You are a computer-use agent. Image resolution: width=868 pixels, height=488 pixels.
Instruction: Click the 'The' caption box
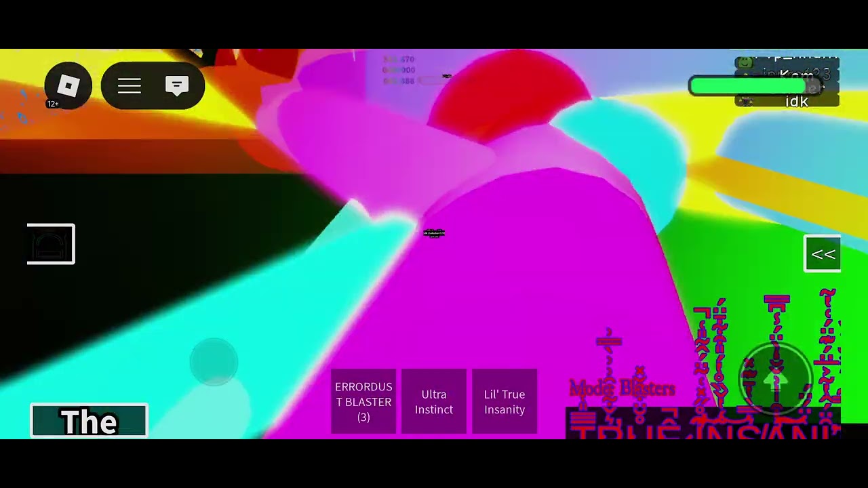pos(89,421)
